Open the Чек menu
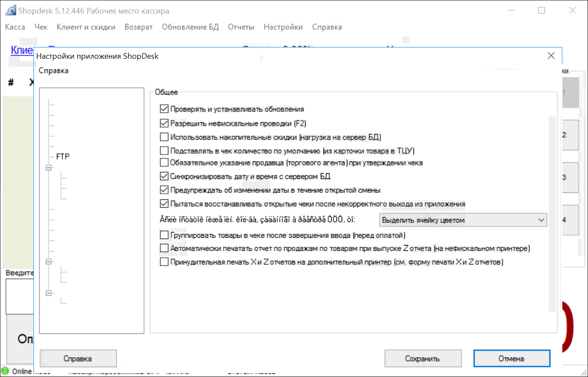The image size is (588, 377). pyautogui.click(x=41, y=27)
